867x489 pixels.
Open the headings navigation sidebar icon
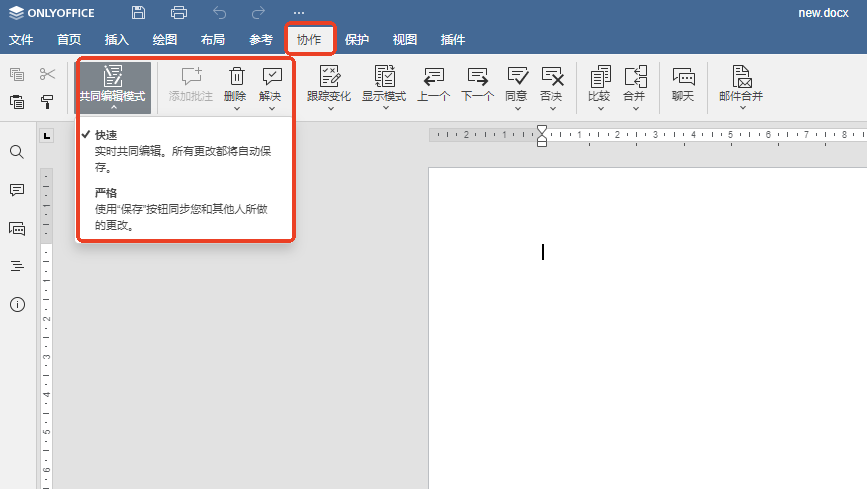17,266
